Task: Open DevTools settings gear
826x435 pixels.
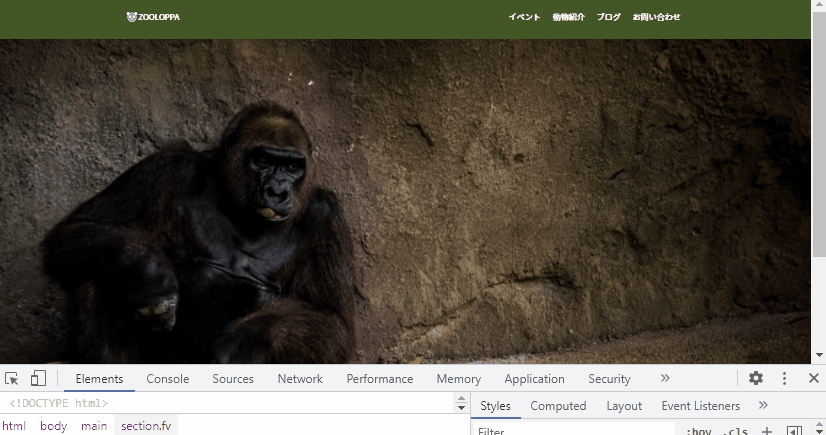Action: (756, 378)
